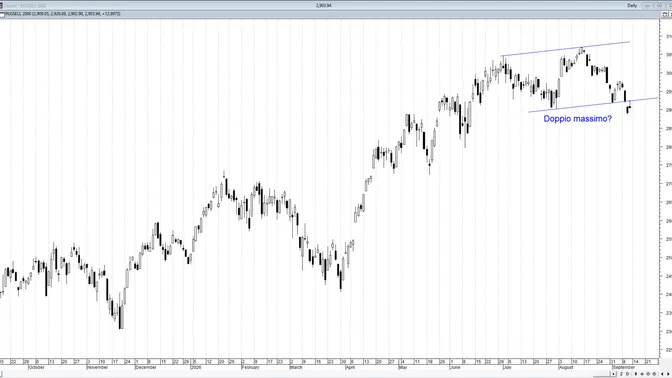
Task: Select the lower channel trendline
Action: point(593,105)
